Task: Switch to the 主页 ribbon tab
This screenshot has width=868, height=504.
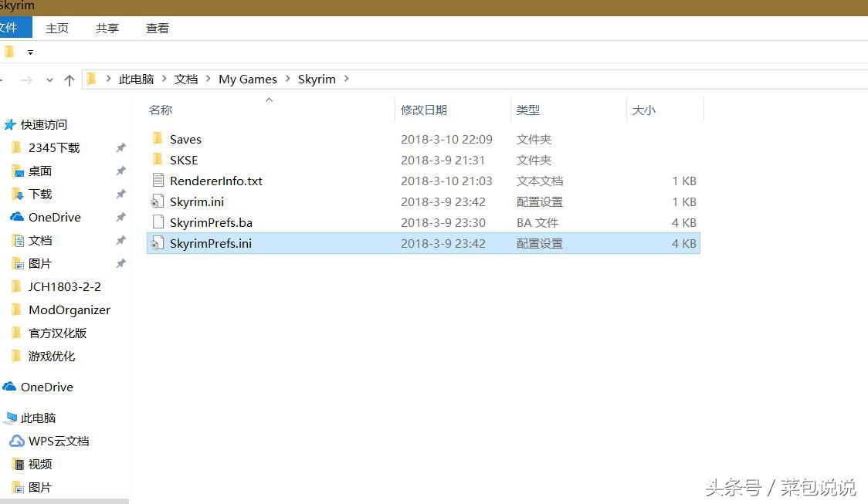Action: click(x=57, y=28)
